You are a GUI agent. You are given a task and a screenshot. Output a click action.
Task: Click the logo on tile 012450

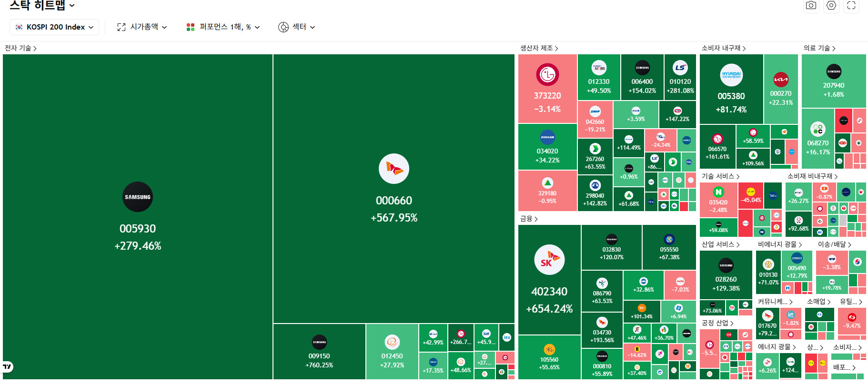(392, 342)
